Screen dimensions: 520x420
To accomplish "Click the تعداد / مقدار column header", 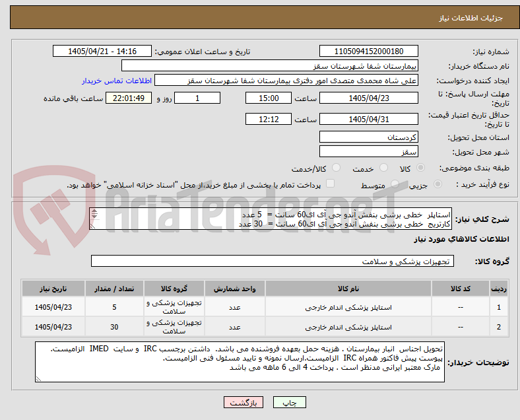I will tap(114, 289).
